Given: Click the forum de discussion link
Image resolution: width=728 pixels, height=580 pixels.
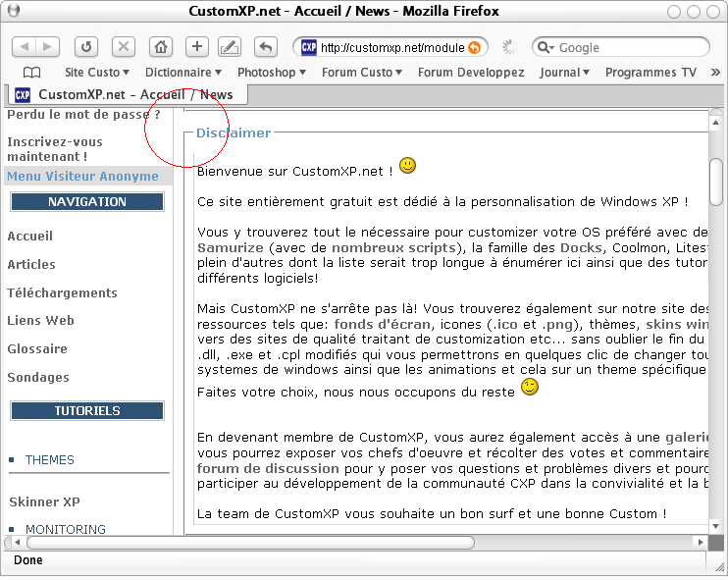Looking at the screenshot, I should pos(268,468).
